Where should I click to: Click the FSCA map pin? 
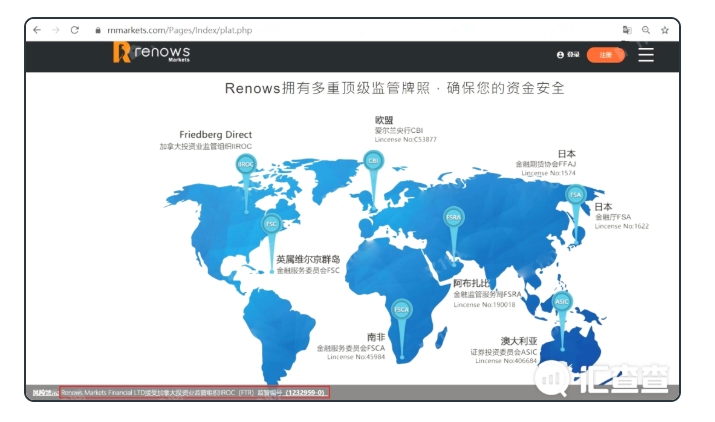tap(401, 309)
